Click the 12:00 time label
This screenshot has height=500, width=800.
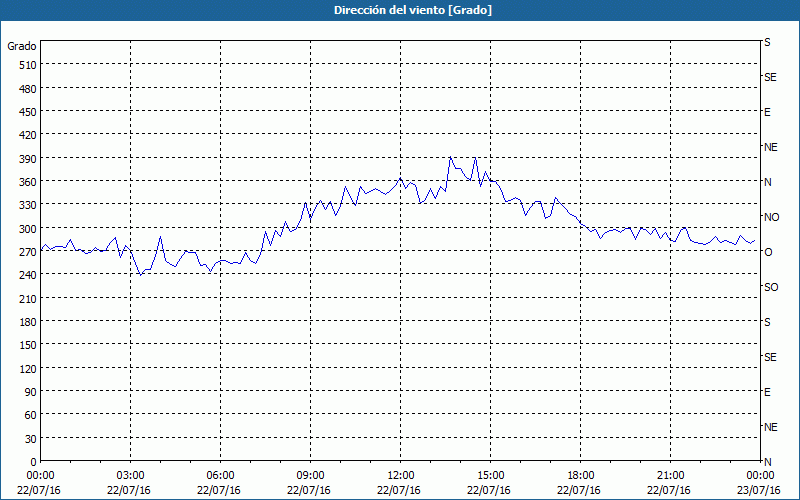[x=401, y=476]
